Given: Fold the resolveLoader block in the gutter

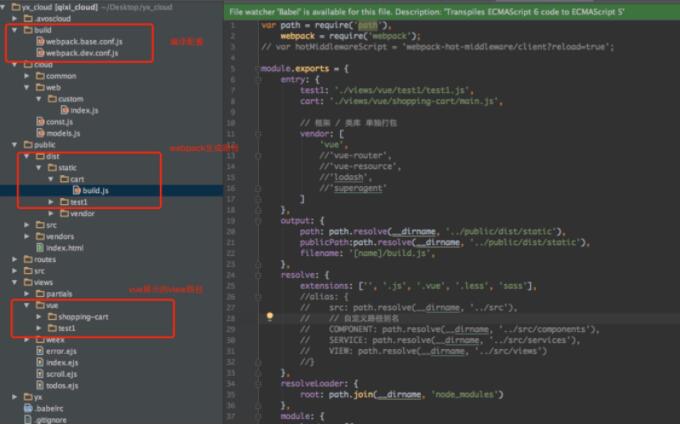Looking at the screenshot, I should (x=258, y=383).
